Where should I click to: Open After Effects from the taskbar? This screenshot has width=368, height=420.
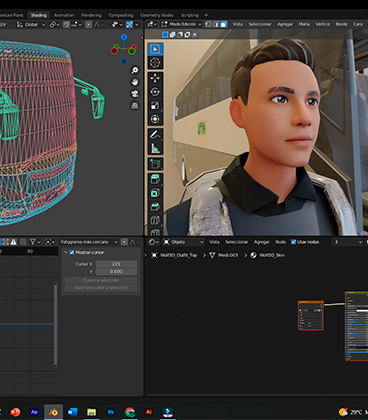coord(34,412)
